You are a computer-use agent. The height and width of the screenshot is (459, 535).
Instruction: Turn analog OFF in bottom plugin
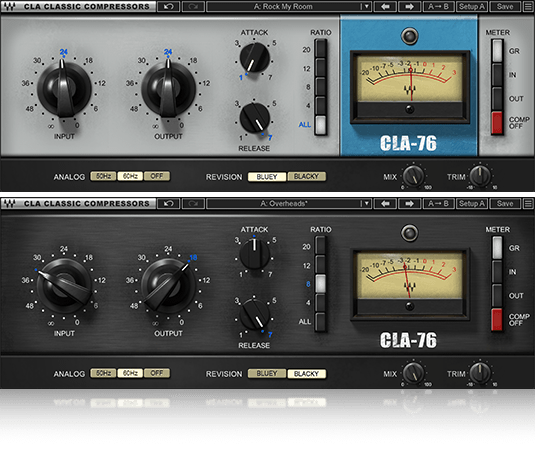[157, 373]
